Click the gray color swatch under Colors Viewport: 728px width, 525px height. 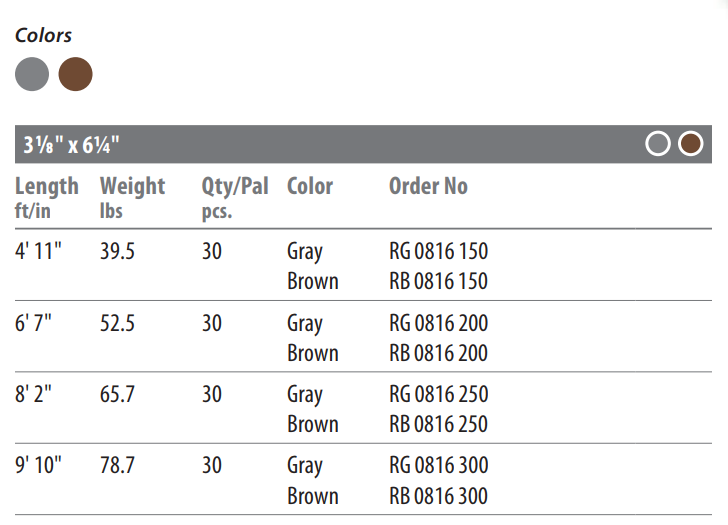coord(32,74)
